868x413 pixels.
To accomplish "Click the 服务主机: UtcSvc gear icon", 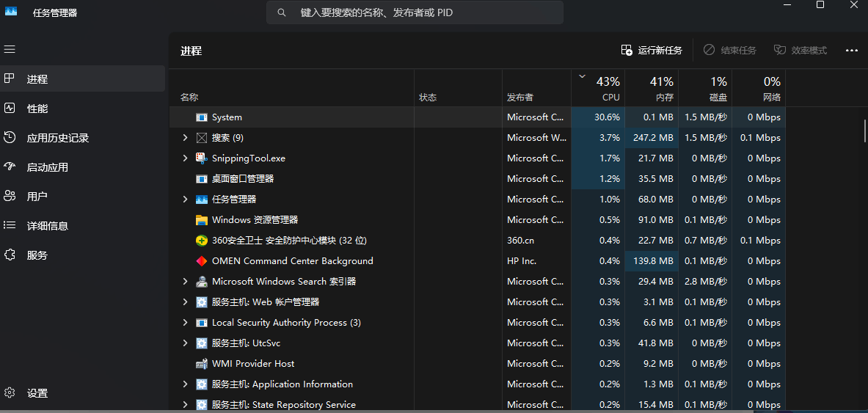I will [x=202, y=343].
